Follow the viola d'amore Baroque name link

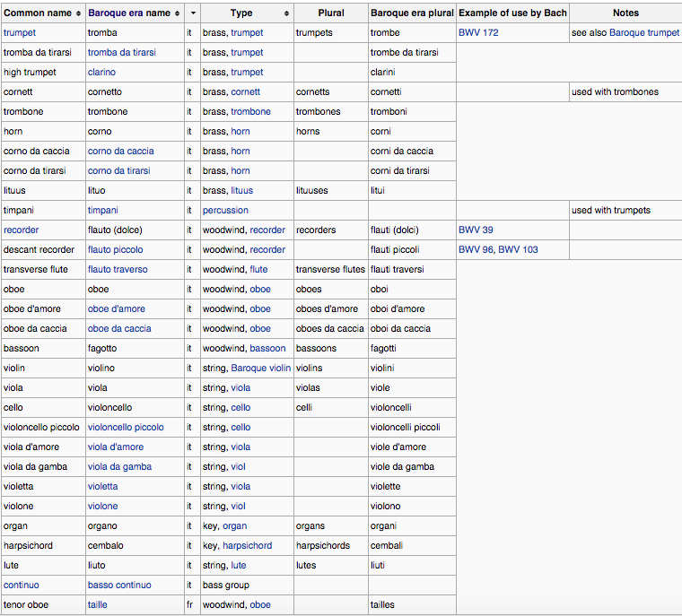click(x=116, y=447)
